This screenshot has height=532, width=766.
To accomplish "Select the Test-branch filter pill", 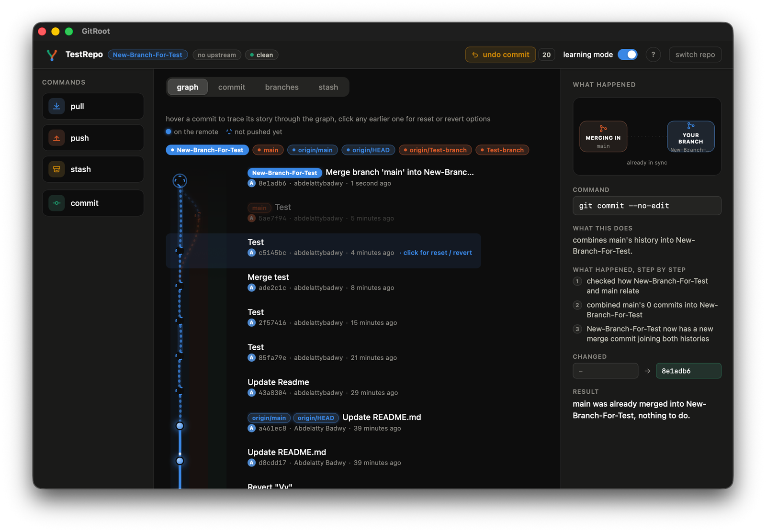I will click(x=502, y=150).
